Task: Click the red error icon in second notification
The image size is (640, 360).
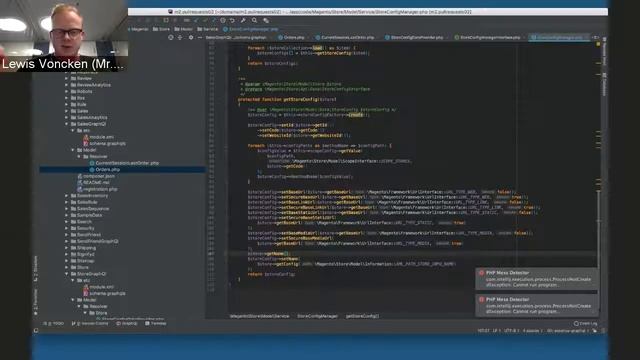Action: [x=482, y=299]
